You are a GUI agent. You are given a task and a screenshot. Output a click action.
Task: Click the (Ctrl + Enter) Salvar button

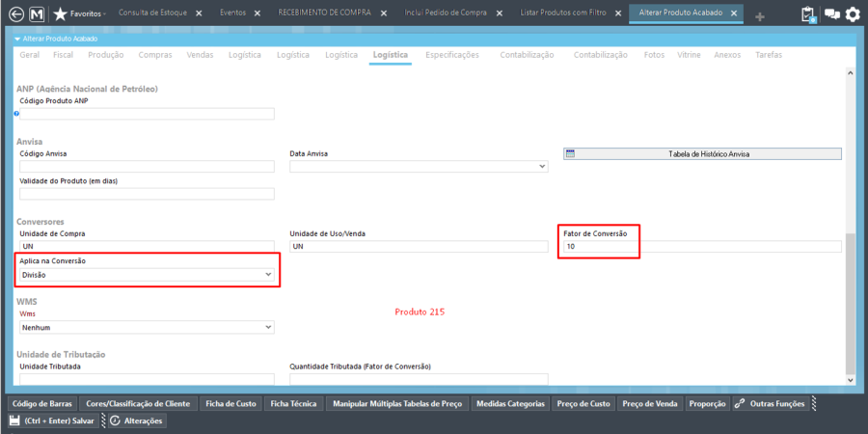tap(54, 420)
